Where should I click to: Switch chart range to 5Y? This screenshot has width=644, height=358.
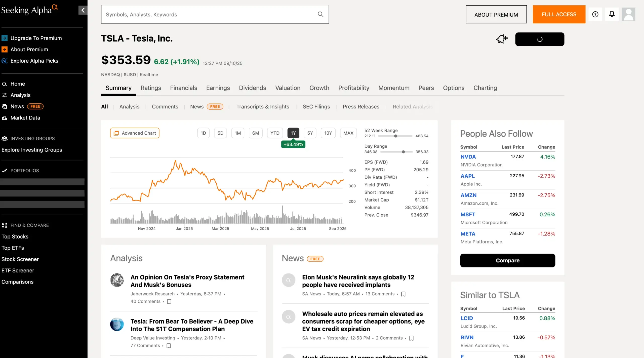click(x=310, y=133)
